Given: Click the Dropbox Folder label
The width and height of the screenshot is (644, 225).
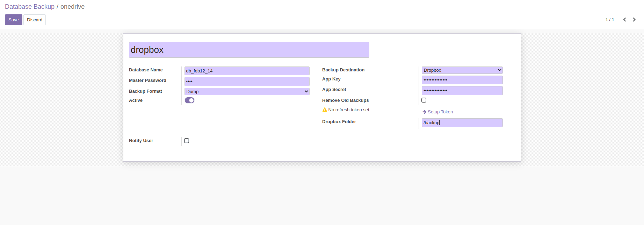Looking at the screenshot, I should (339, 122).
